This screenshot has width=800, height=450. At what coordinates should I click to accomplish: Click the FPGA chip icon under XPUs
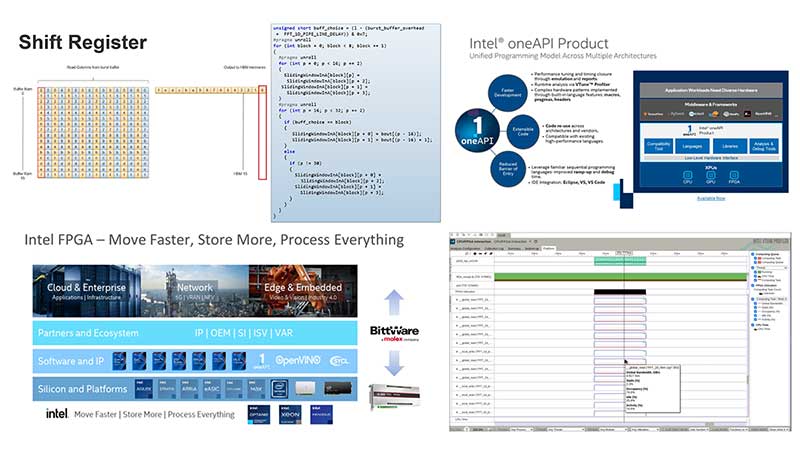click(x=734, y=177)
